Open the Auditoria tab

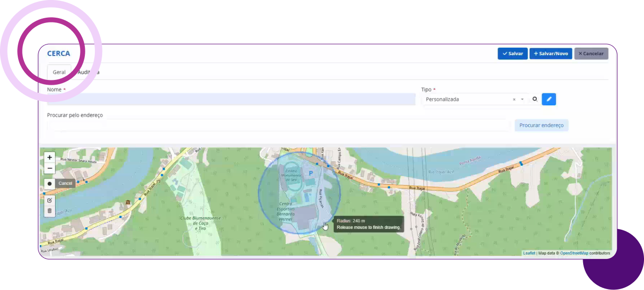(89, 72)
